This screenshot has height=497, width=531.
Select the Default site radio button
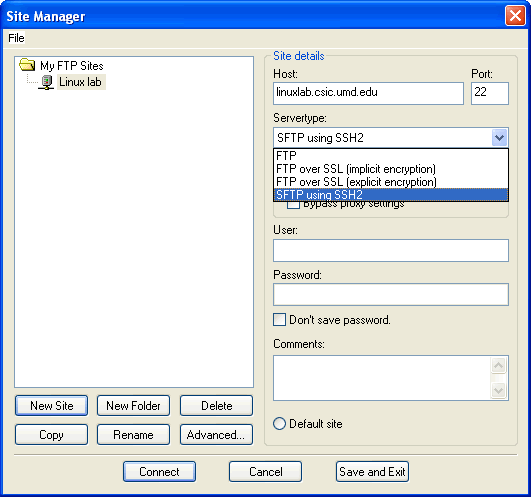(279, 424)
